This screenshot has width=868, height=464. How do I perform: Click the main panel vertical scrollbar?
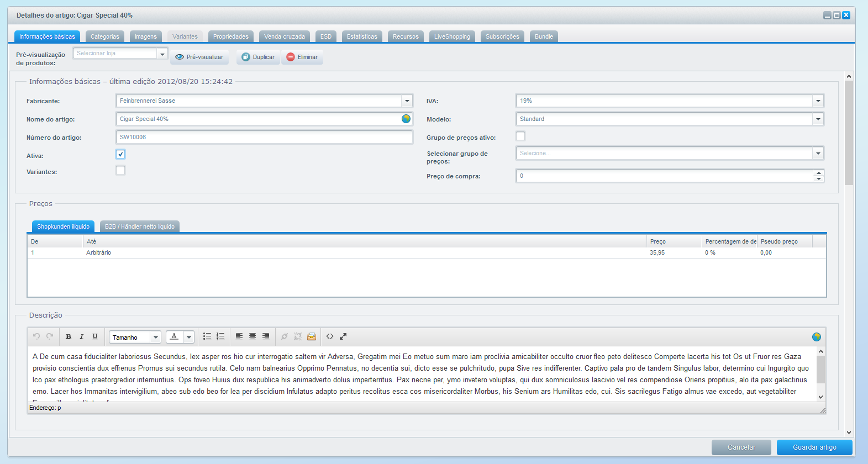pos(849,133)
